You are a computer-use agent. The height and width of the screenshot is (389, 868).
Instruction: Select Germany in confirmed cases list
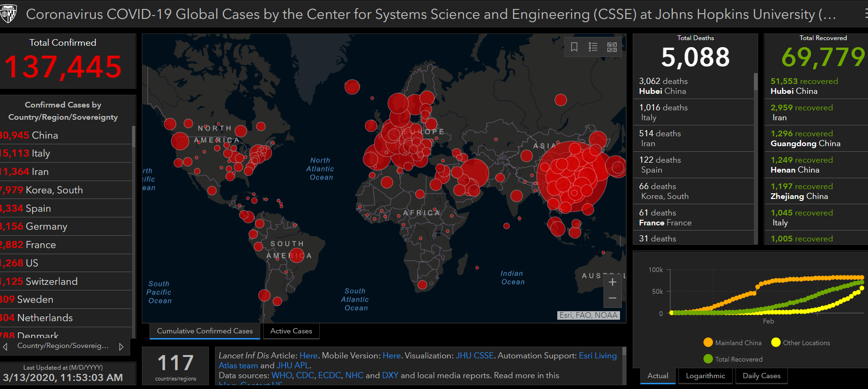(x=66, y=226)
